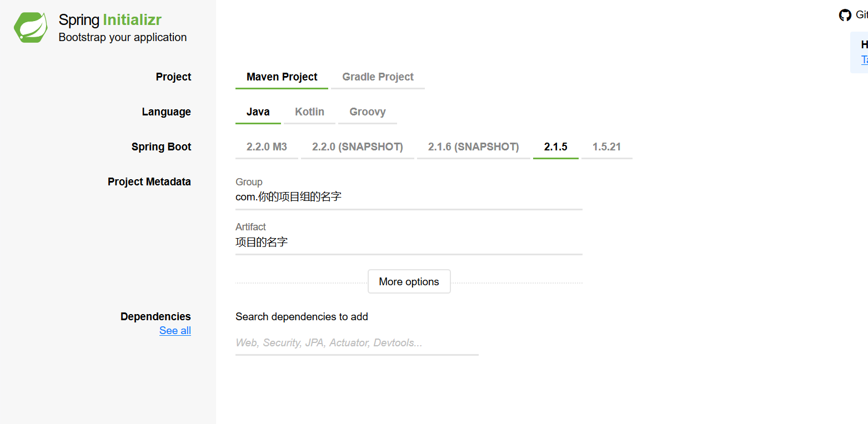Focus the Artifact input field
The image size is (868, 424).
click(408, 243)
